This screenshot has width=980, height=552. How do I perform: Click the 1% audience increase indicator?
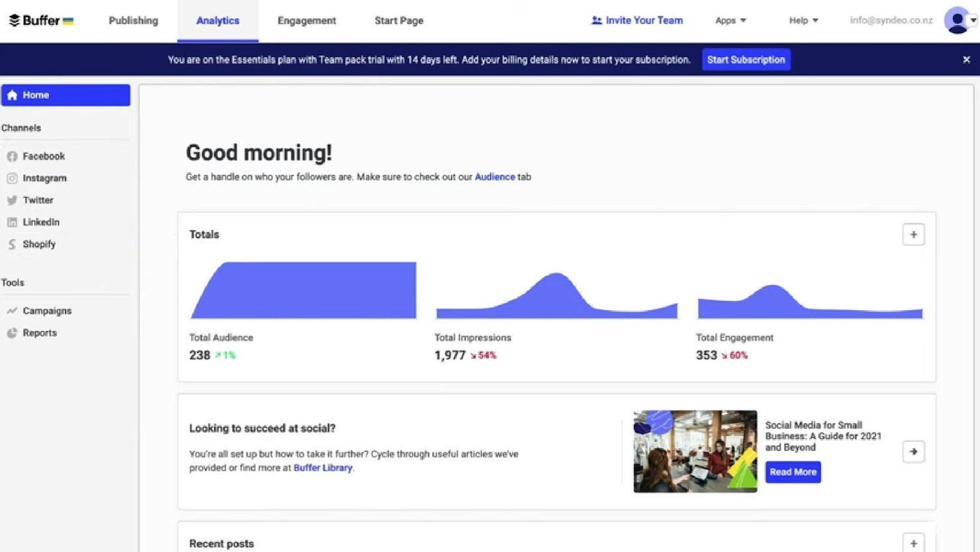225,355
